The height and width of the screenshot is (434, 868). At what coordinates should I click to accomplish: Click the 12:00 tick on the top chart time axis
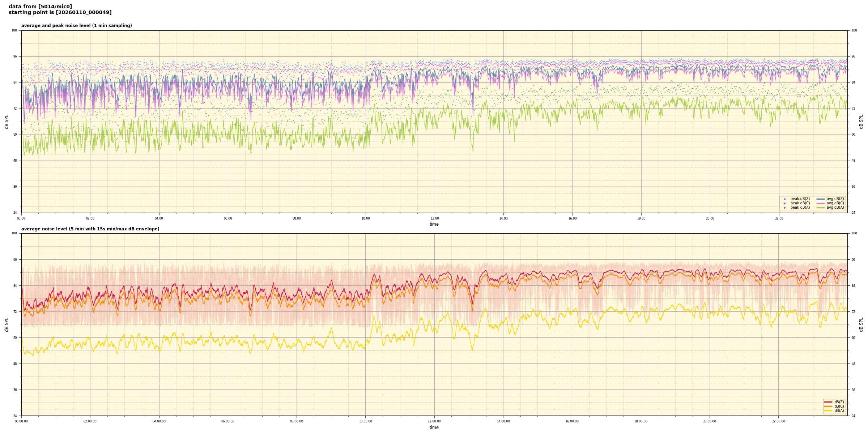click(x=435, y=218)
